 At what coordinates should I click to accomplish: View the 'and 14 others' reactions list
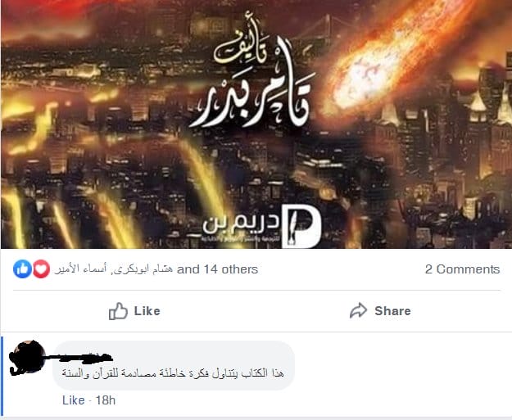pos(217,269)
